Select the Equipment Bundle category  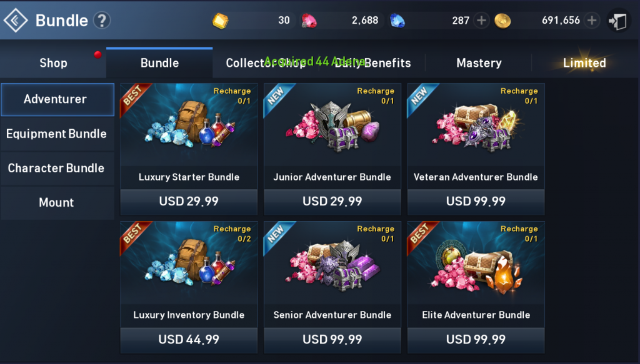click(57, 134)
